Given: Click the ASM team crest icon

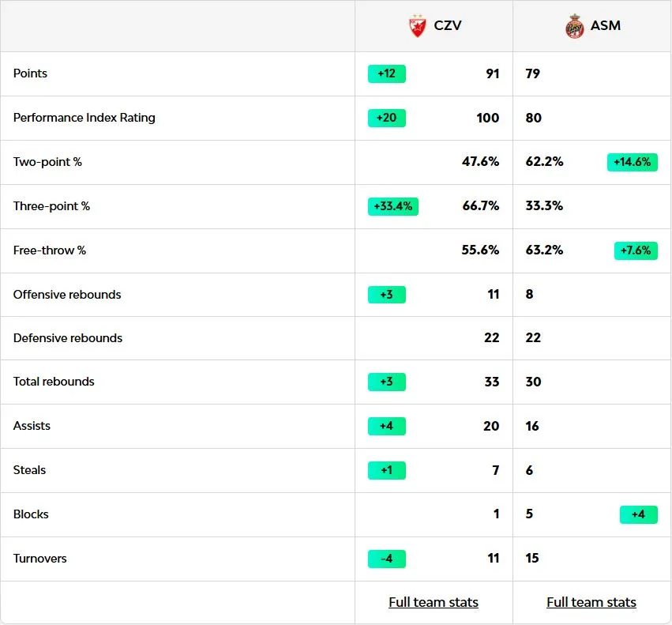Looking at the screenshot, I should click(x=574, y=26).
